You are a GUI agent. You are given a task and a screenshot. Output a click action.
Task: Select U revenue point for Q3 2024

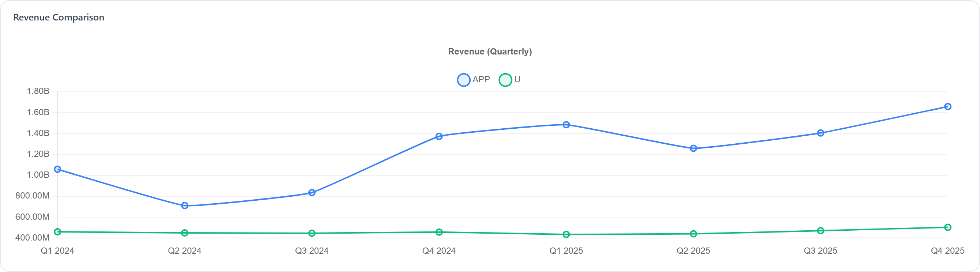[x=312, y=233]
